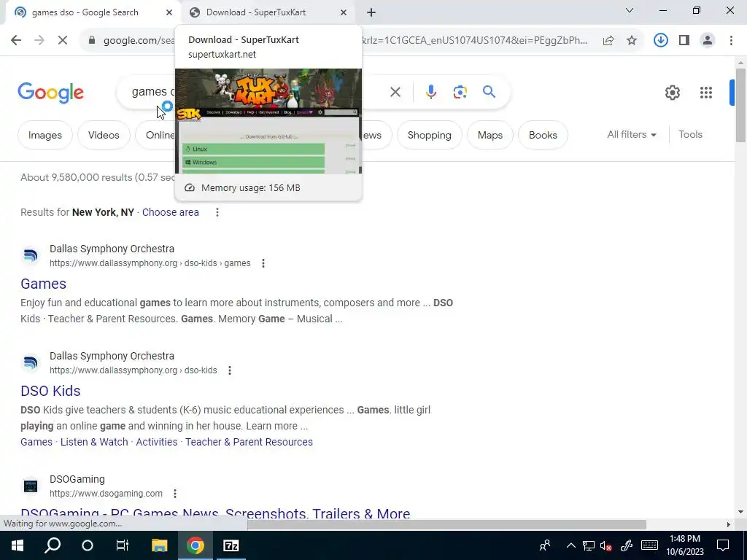Image resolution: width=747 pixels, height=560 pixels.
Task: Click the magnifier search button
Action: [489, 91]
